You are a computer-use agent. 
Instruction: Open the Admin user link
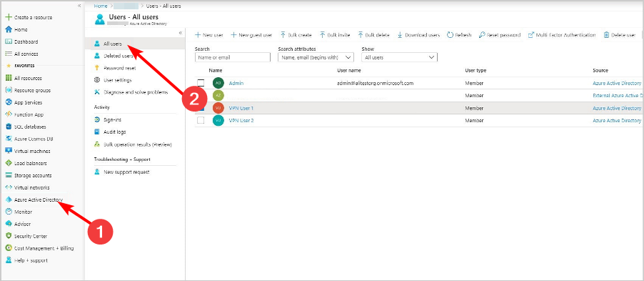click(236, 83)
